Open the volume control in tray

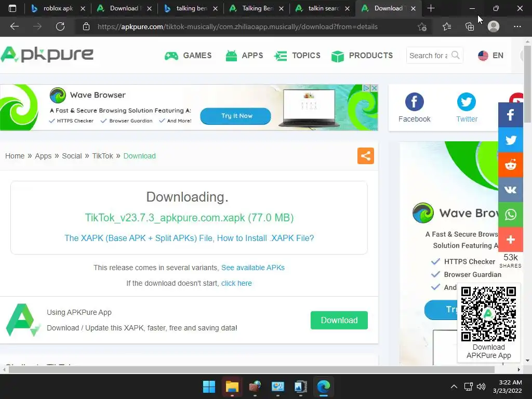[x=481, y=387]
